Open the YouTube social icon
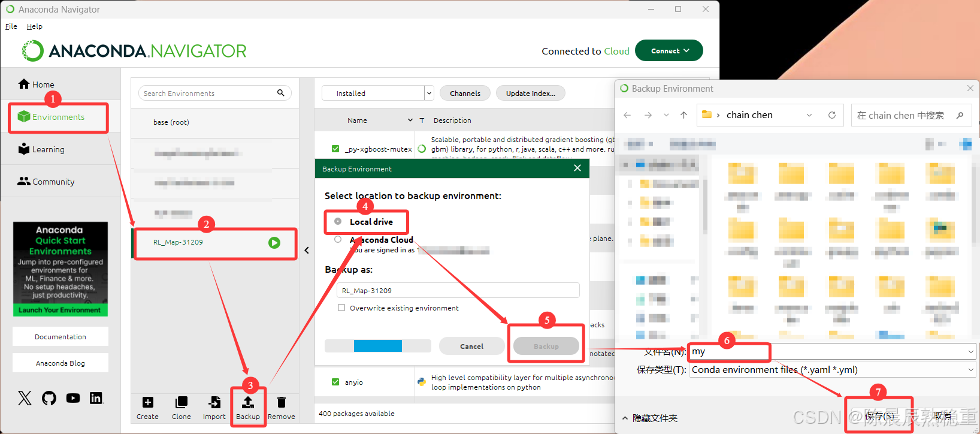The image size is (980, 434). point(73,398)
